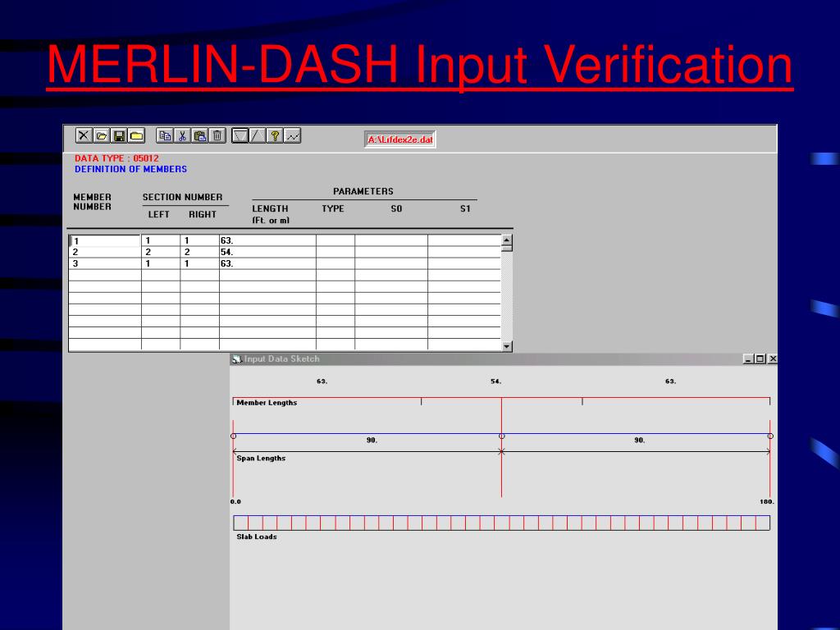Viewport: 840px width, 630px height.
Task: Click the line graph sketch icon
Action: [x=293, y=135]
